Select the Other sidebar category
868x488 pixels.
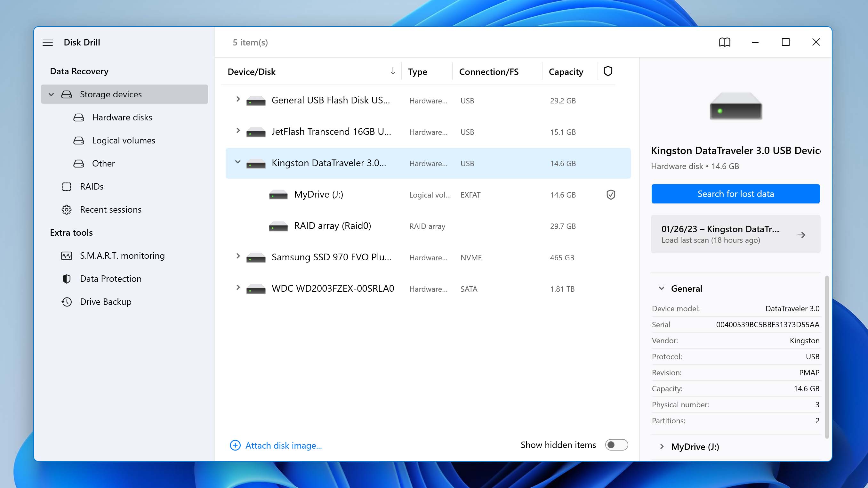[103, 163]
